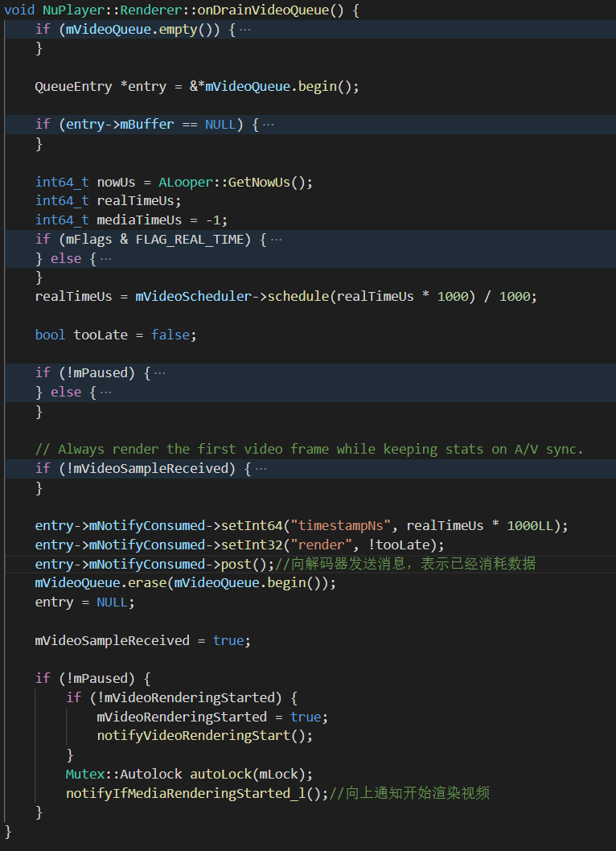Click the NuPlayer class name in signature
The image size is (616, 851).
(x=73, y=10)
